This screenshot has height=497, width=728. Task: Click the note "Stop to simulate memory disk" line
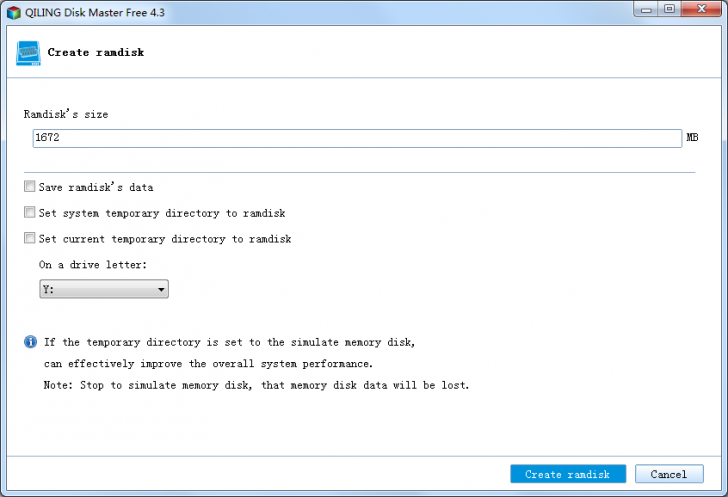(x=256, y=385)
